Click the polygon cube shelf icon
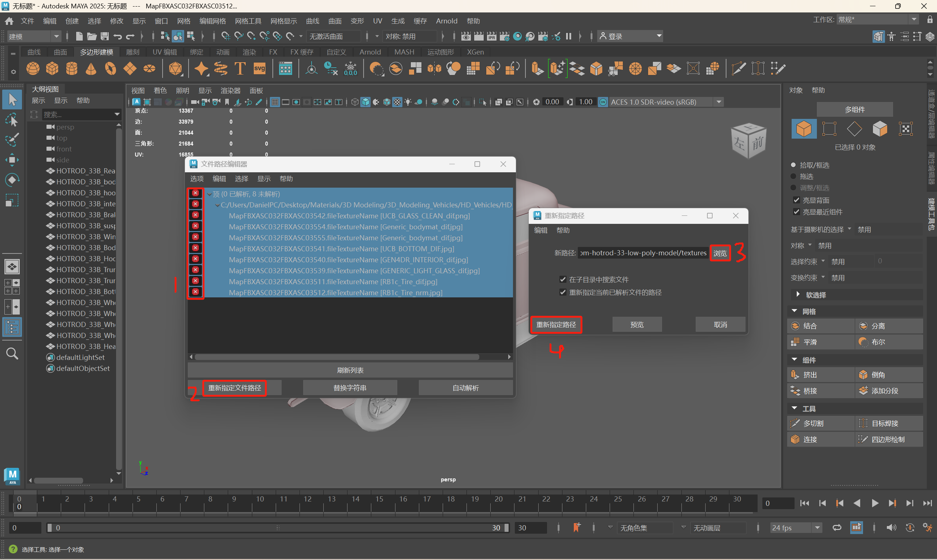937x560 pixels. [52, 69]
